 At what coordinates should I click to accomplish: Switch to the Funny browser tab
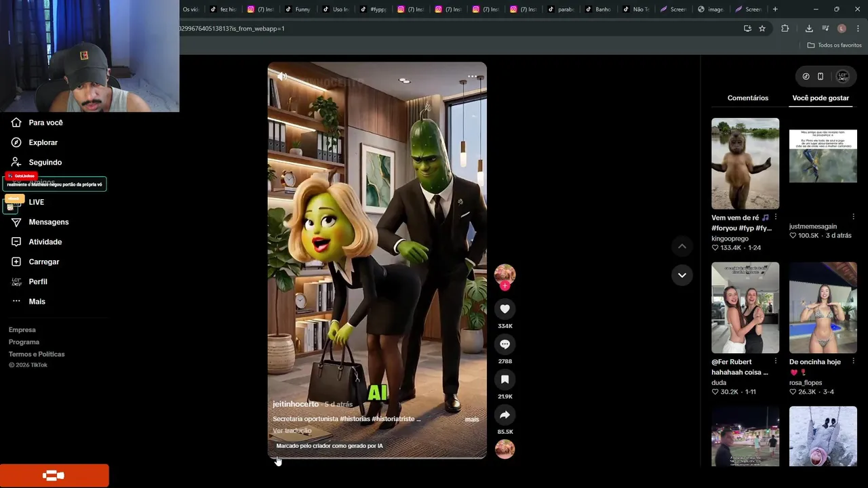tap(297, 9)
